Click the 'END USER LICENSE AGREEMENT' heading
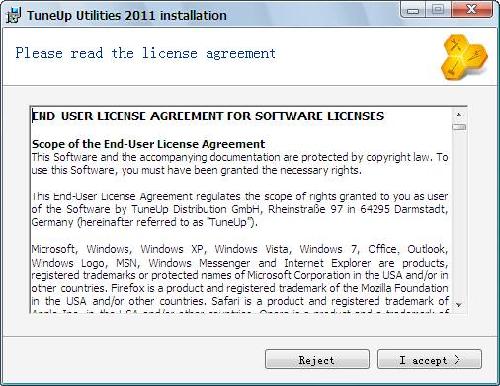The image size is (500, 386). (208, 116)
